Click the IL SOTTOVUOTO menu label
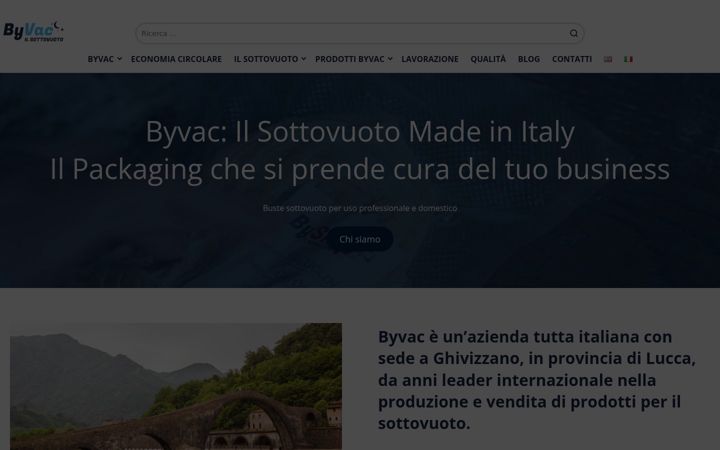Image resolution: width=720 pixels, height=450 pixels. (266, 59)
